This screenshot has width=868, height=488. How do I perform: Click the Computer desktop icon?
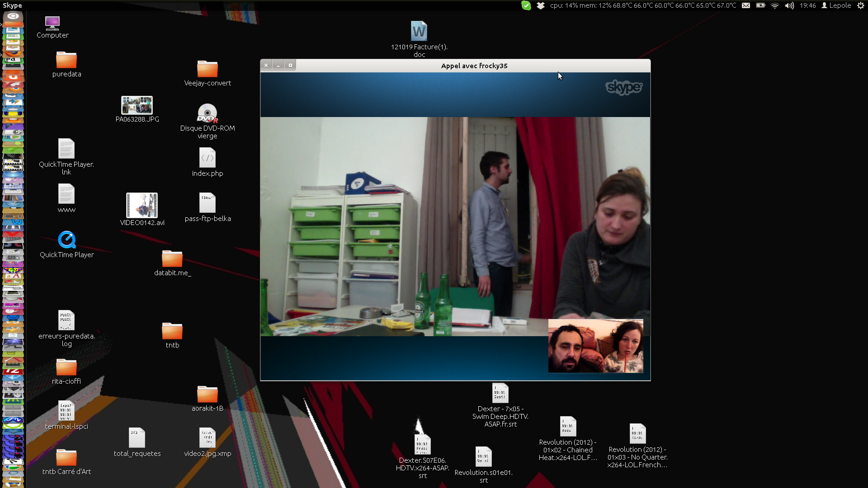52,23
